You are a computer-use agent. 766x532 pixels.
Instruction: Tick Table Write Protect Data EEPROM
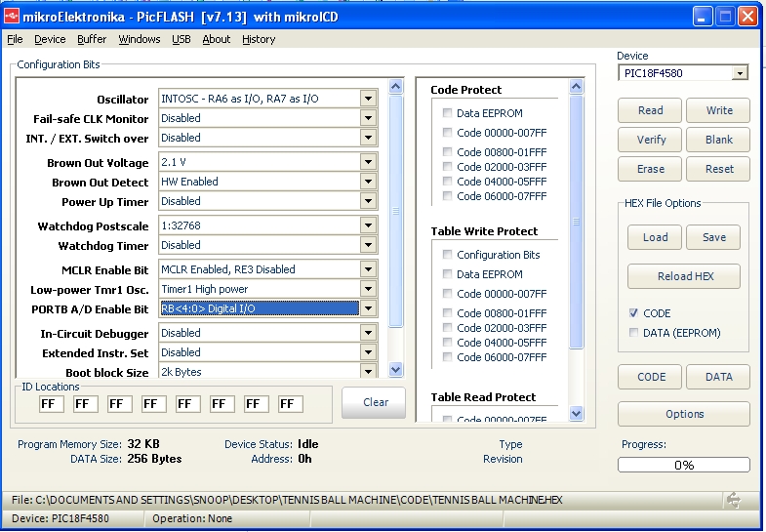[x=447, y=273]
